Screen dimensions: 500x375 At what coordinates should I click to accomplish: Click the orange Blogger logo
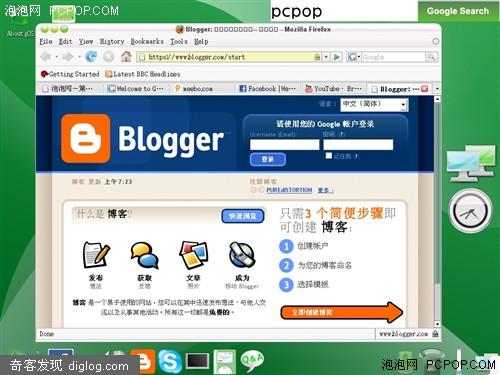tap(86, 138)
